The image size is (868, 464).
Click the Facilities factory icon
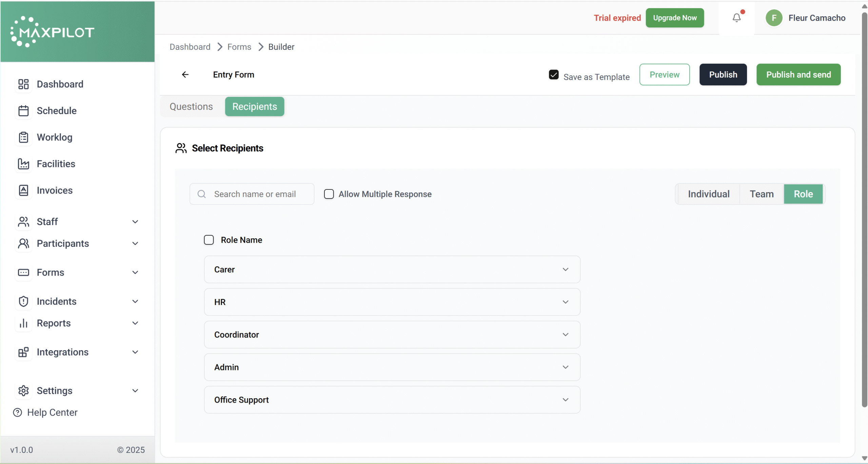[x=23, y=164]
